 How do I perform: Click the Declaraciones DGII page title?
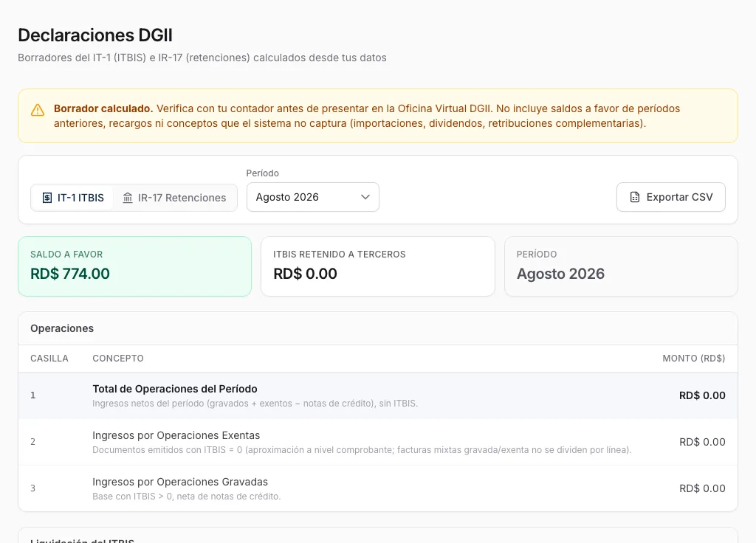(x=95, y=35)
